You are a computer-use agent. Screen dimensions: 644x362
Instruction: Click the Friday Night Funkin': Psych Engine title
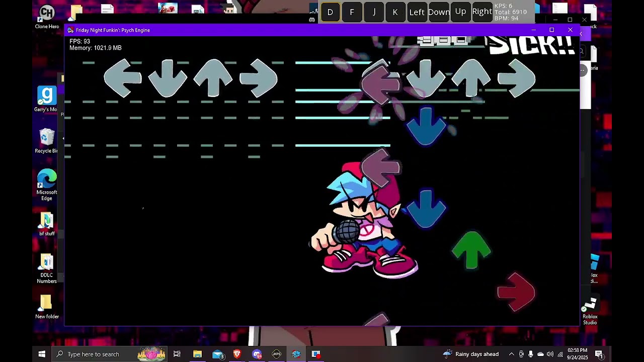click(113, 30)
